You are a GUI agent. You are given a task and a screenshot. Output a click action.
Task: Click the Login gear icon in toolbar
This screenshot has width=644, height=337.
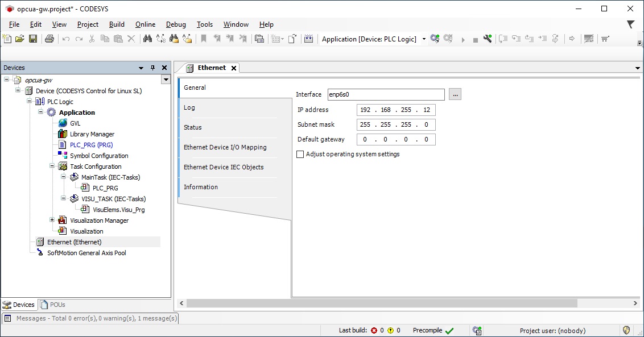tap(435, 39)
